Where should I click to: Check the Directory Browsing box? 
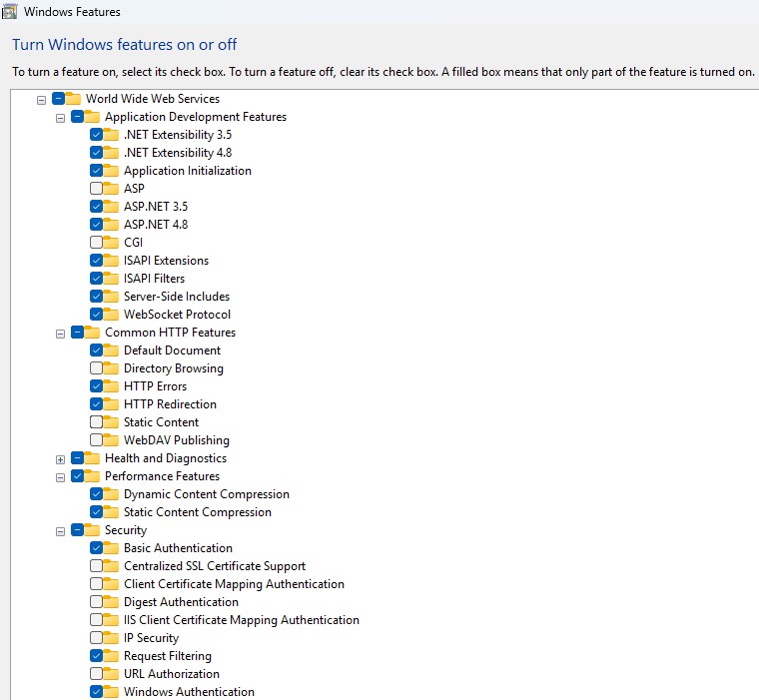tap(96, 367)
